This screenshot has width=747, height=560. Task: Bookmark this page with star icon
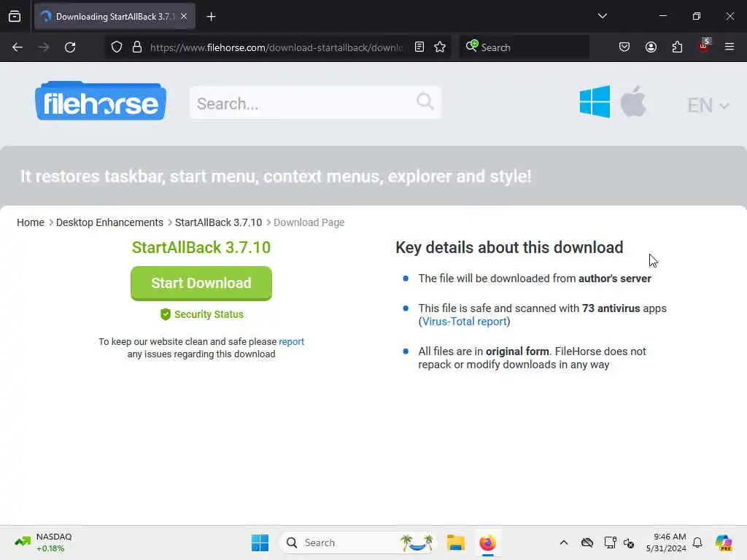(x=440, y=47)
